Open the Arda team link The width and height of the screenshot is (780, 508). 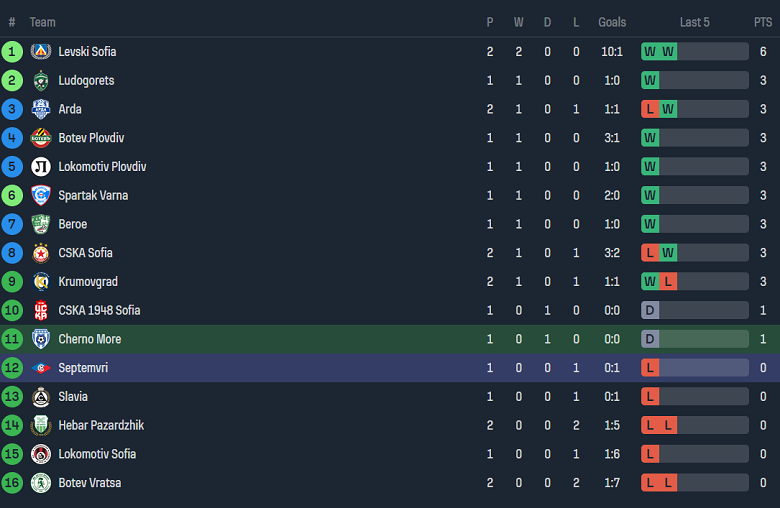click(x=70, y=109)
